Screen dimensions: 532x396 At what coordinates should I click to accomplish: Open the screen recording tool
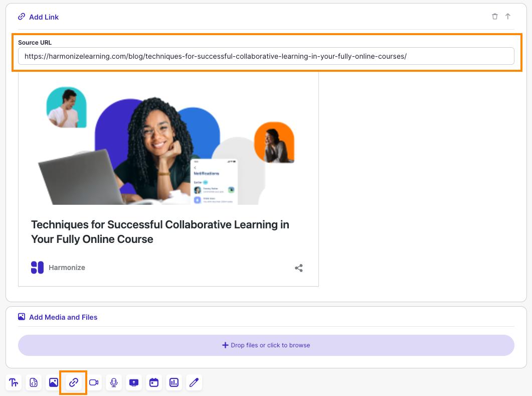133,382
